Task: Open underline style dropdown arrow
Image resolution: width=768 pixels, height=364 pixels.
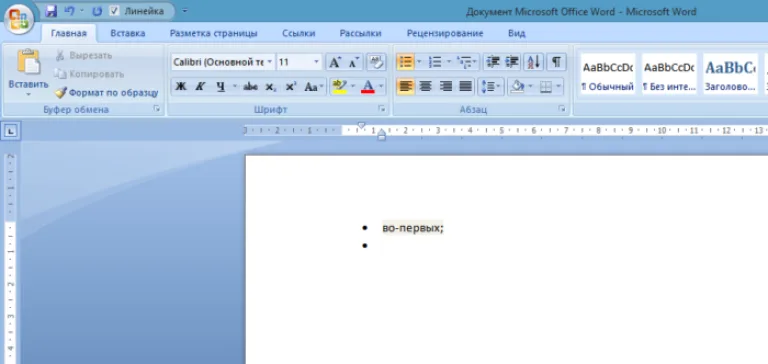Action: [234, 87]
